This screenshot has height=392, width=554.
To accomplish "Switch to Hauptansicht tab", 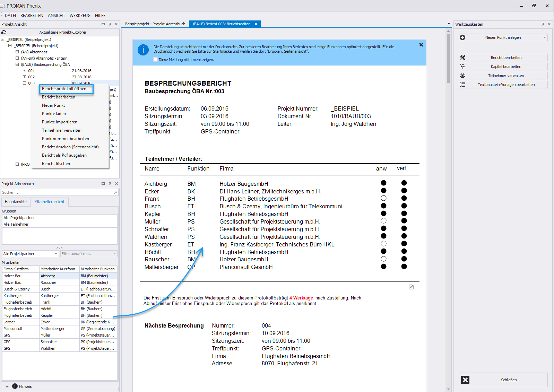I will pyautogui.click(x=16, y=202).
